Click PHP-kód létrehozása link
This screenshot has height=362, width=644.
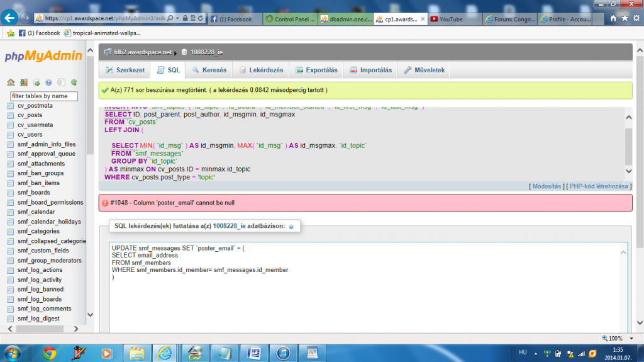(x=599, y=186)
